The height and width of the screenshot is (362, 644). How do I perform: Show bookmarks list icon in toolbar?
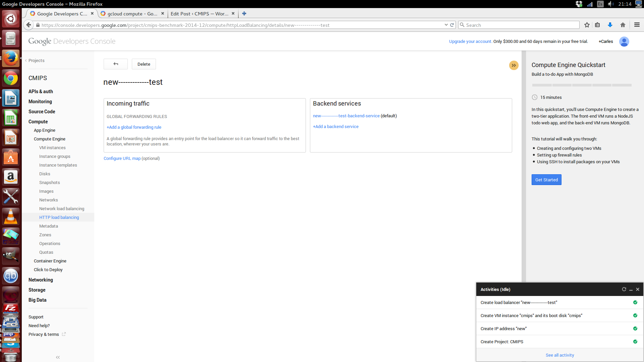pos(597,25)
